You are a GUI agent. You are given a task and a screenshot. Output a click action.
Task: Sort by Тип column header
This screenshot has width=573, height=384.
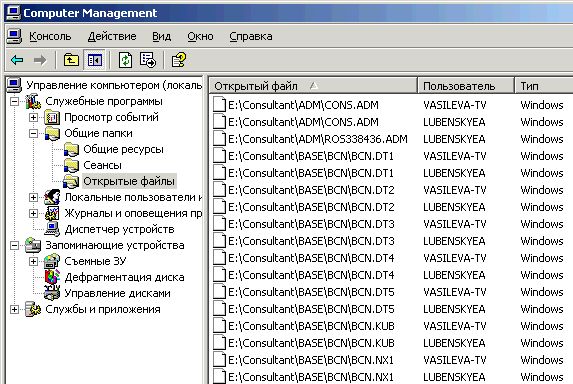(x=544, y=86)
